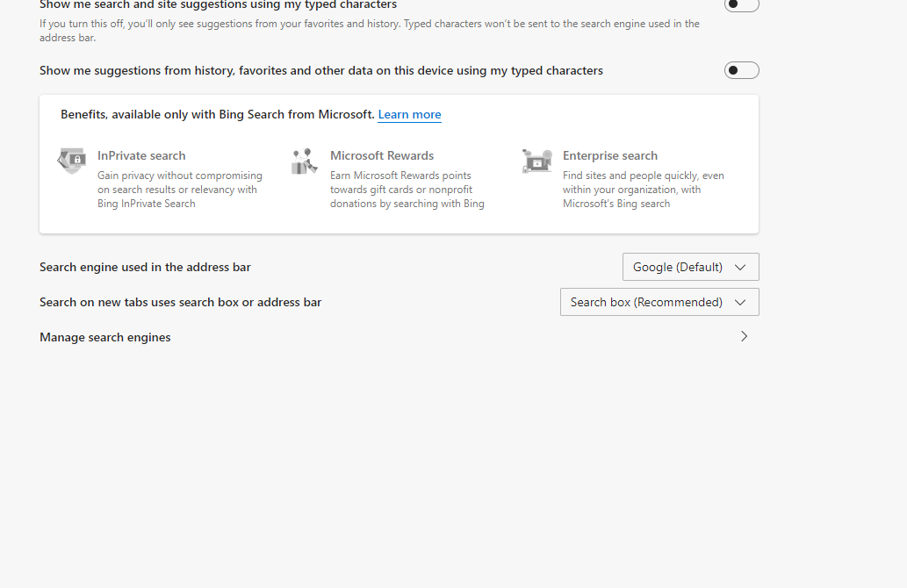Enable search and site suggestions from typed characters
This screenshot has width=907, height=588.
[x=741, y=5]
